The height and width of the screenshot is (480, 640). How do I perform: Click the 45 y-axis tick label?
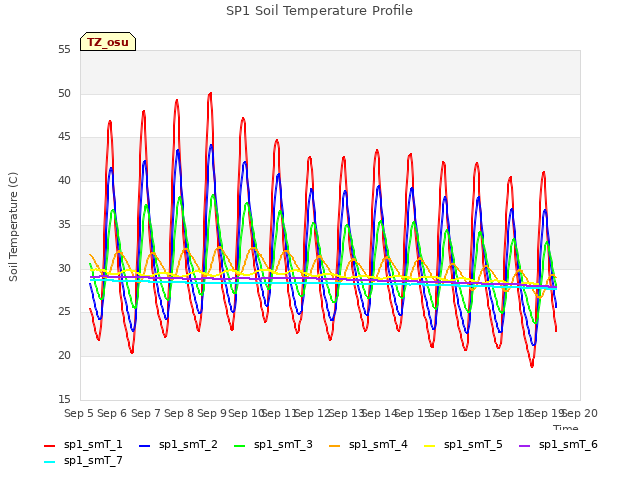coord(64,137)
